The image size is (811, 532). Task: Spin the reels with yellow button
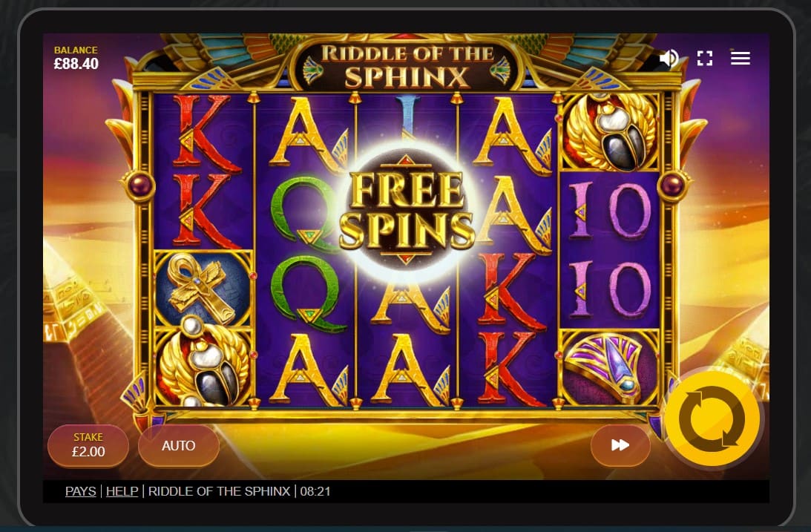(x=712, y=418)
